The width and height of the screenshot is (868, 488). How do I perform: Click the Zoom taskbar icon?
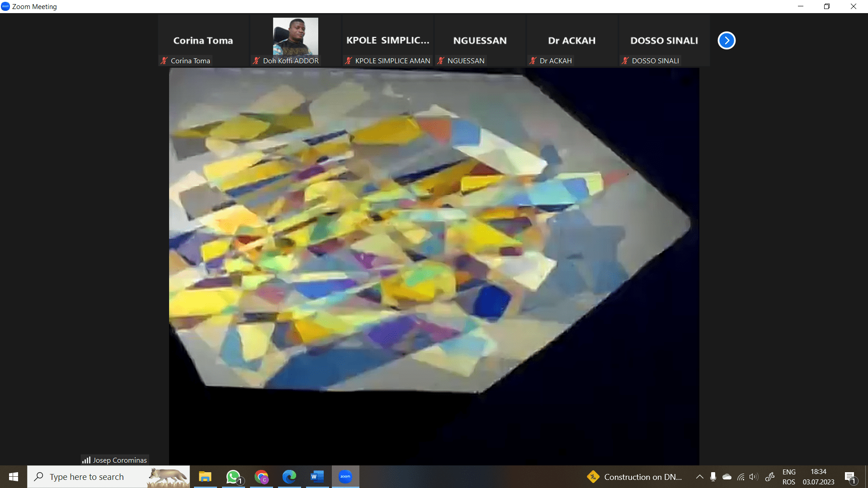(345, 477)
